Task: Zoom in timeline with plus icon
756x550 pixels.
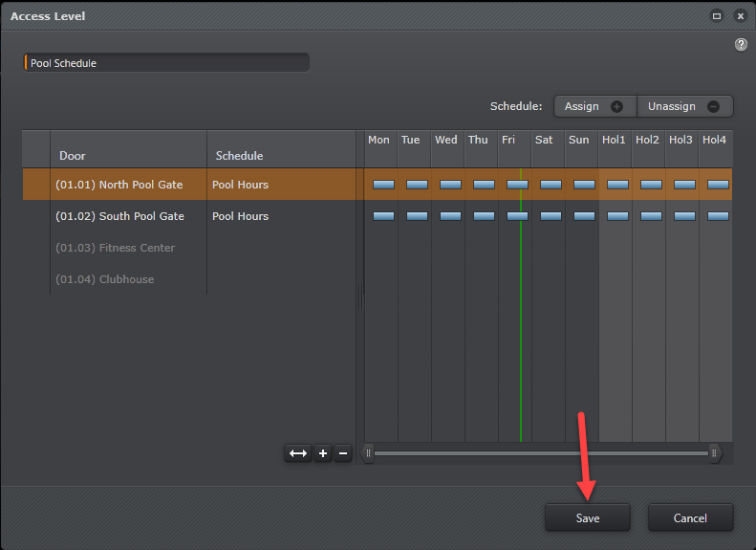Action: pos(323,453)
